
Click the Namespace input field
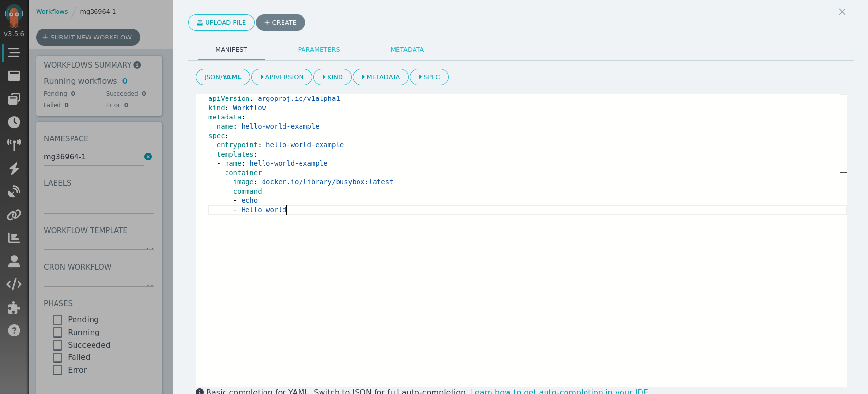pyautogui.click(x=94, y=157)
